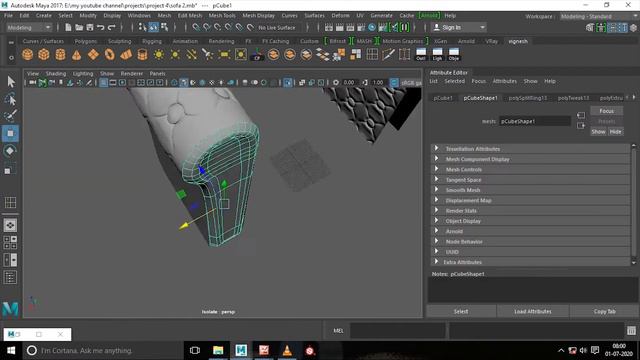This screenshot has width=640, height=360.
Task: Open the Edit Mesh menu
Action: (190, 16)
